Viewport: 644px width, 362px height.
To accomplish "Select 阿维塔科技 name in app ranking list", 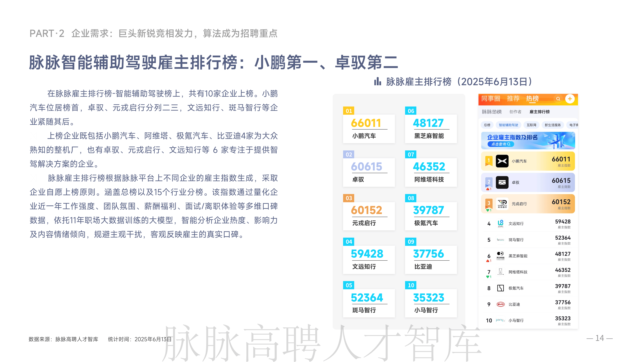I will [518, 272].
